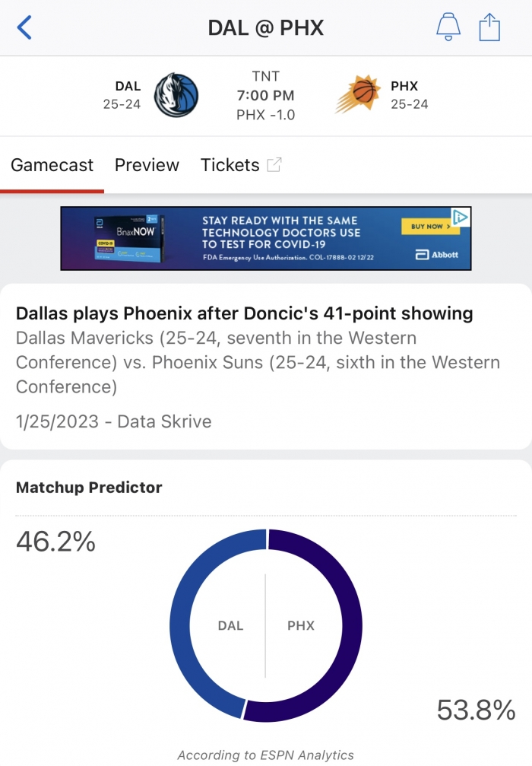Screen dimensions: 532x766
Task: Click the Abbott logo in the ad
Action: (437, 255)
